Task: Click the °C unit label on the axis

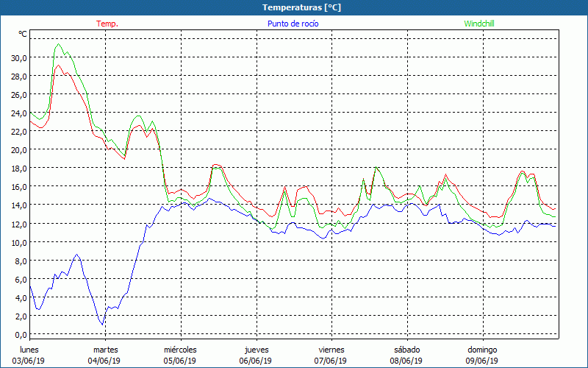Action: point(23,34)
